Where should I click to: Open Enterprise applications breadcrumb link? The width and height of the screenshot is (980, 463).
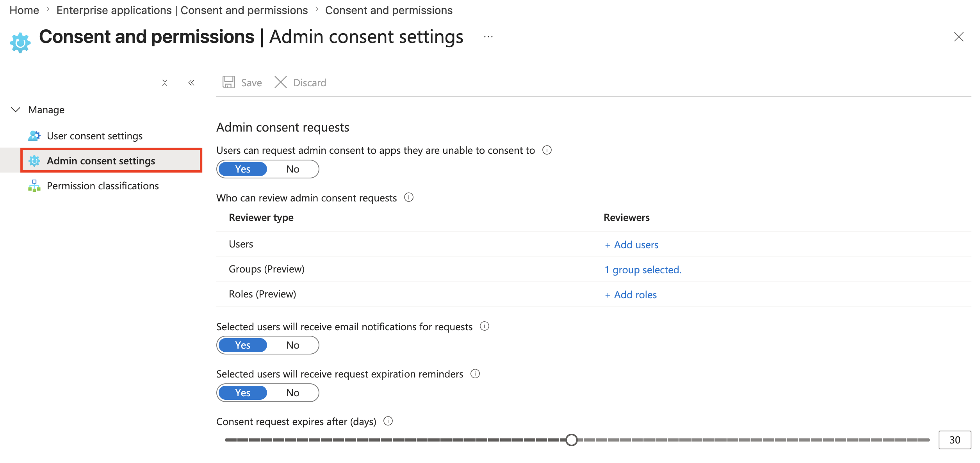[x=182, y=10]
